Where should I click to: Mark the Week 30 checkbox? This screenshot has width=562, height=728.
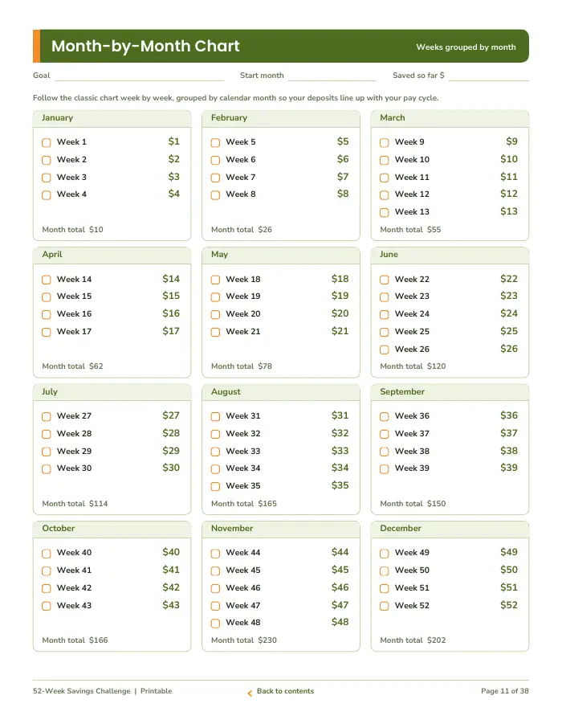tap(47, 469)
